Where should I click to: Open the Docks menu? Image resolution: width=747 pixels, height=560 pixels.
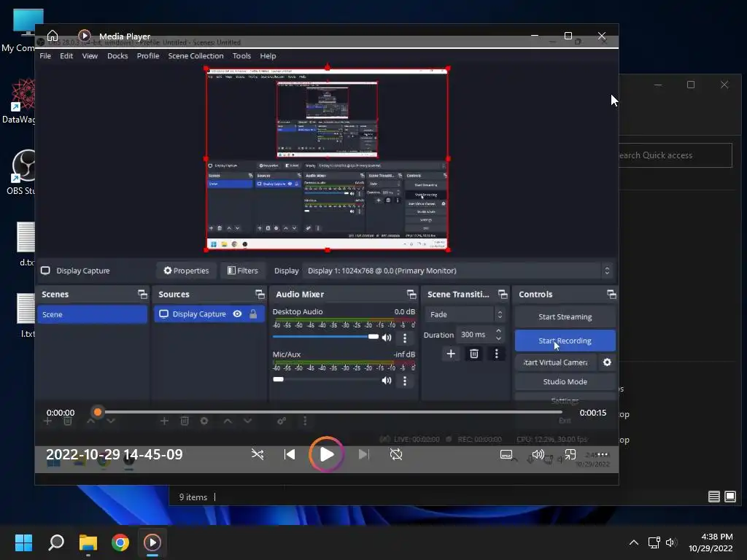[117, 55]
